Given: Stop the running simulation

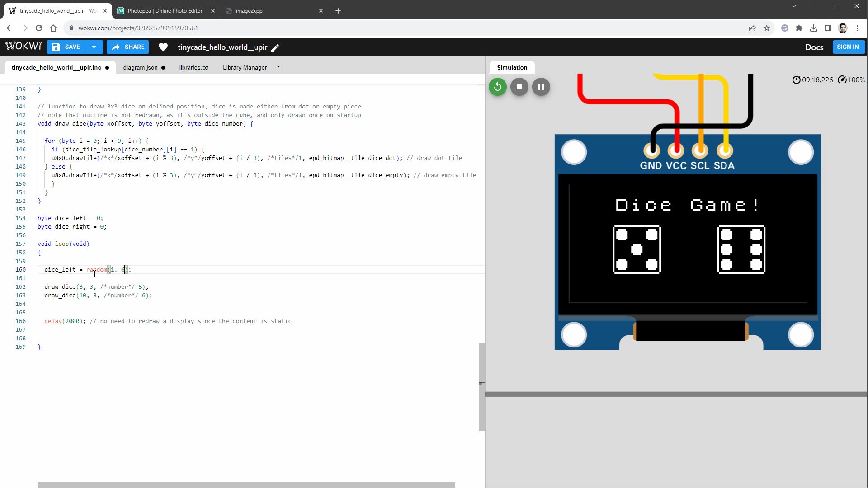Looking at the screenshot, I should 519,87.
